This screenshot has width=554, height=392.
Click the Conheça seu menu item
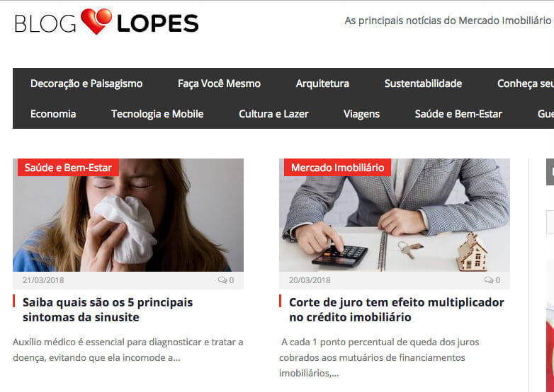coord(526,83)
